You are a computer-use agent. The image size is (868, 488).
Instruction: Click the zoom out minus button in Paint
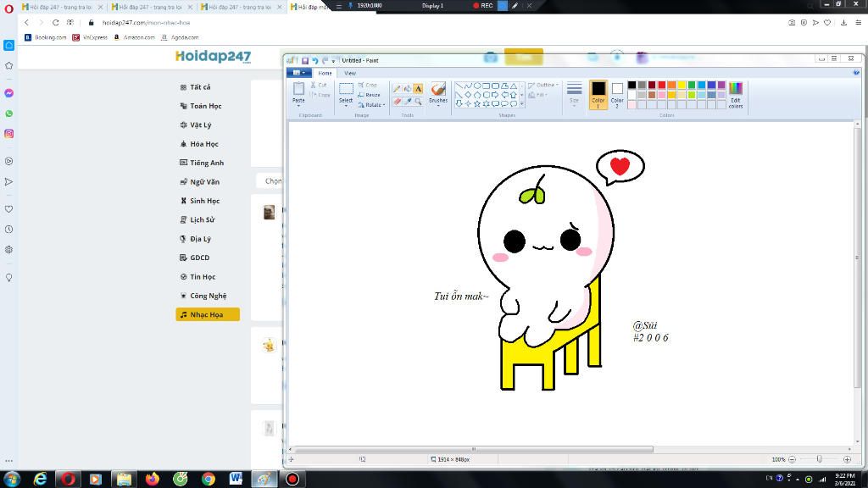pos(793,459)
